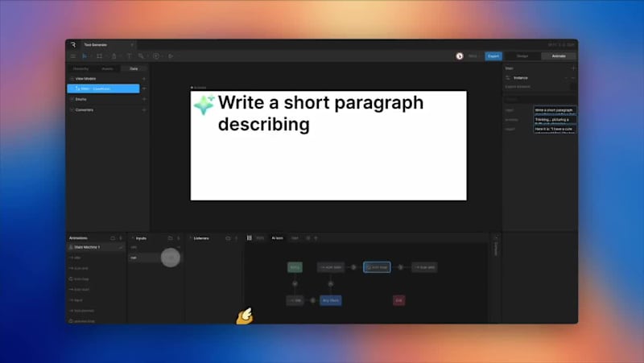Click the round user avatar in the toolbar
644x363 pixels.
pos(460,56)
